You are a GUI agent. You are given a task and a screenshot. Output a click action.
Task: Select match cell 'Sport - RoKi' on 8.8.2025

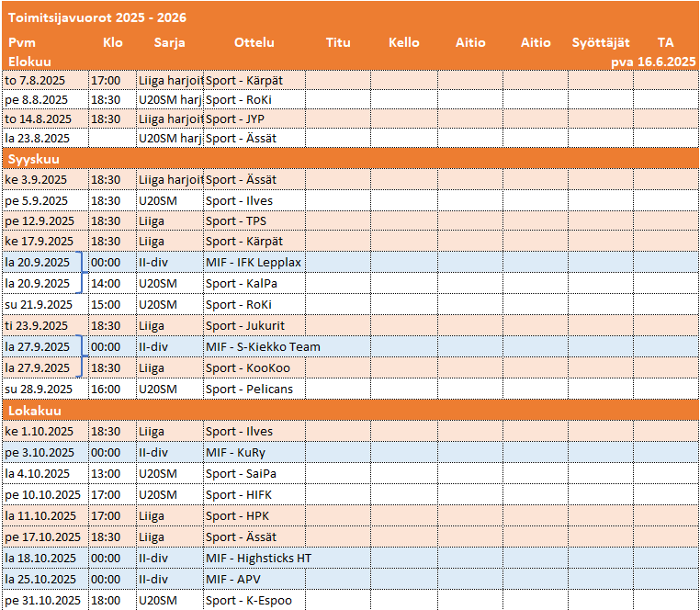254,99
